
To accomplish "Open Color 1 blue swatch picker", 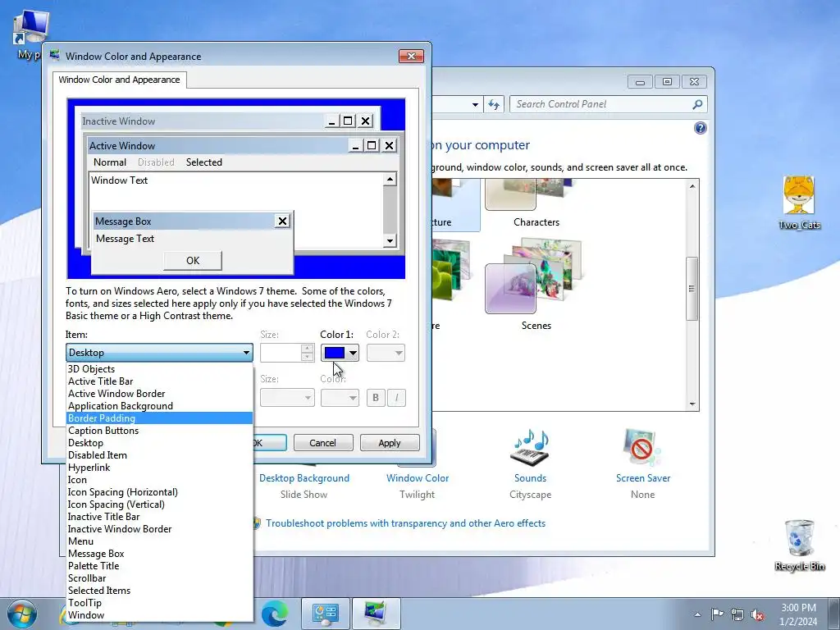I will [x=340, y=353].
